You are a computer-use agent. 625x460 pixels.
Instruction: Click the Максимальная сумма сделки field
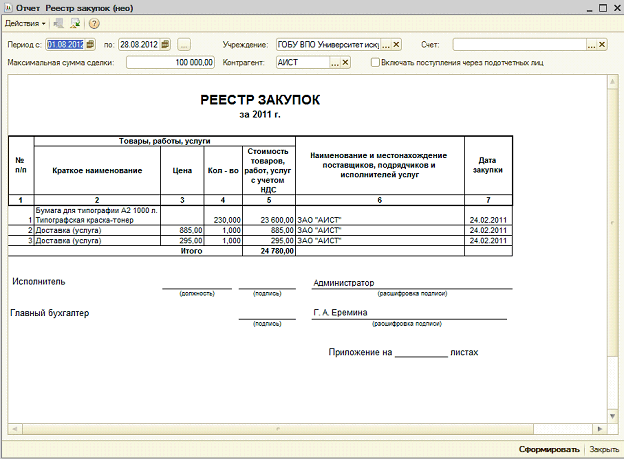coord(170,63)
